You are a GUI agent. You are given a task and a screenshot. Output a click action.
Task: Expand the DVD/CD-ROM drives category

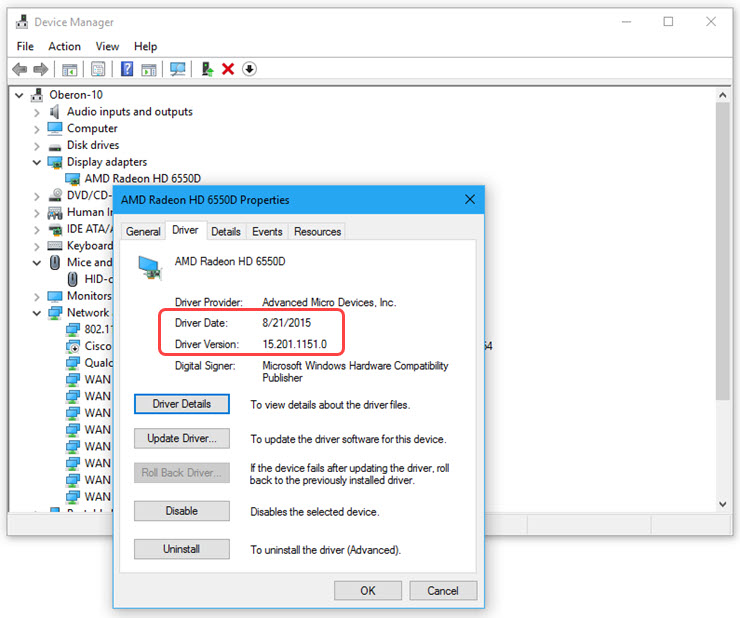(x=37, y=196)
